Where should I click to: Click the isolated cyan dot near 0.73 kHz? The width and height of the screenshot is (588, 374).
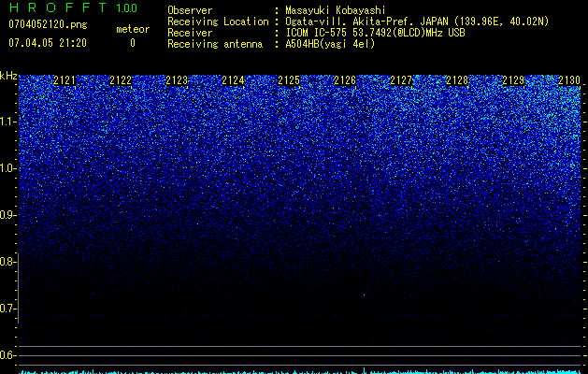(365, 295)
